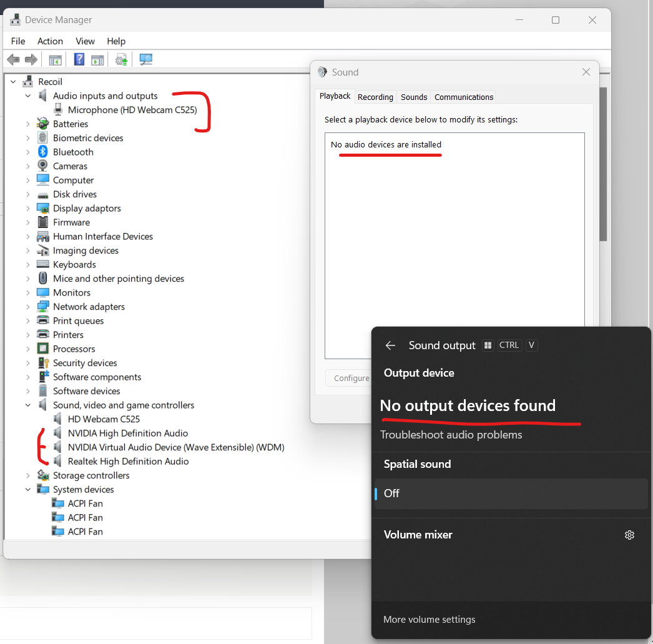Click the Properties action pane toolbar icon
The height and width of the screenshot is (644, 653).
97,60
